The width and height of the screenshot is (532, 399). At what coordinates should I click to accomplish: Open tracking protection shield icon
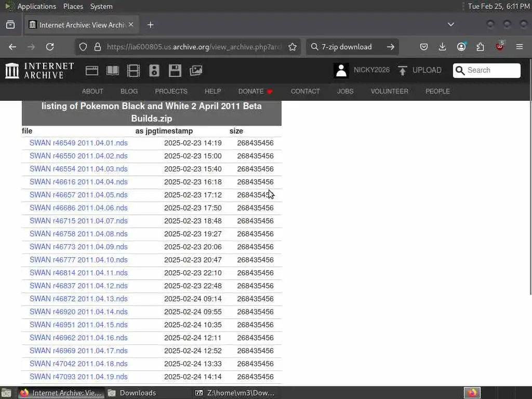coord(83,47)
